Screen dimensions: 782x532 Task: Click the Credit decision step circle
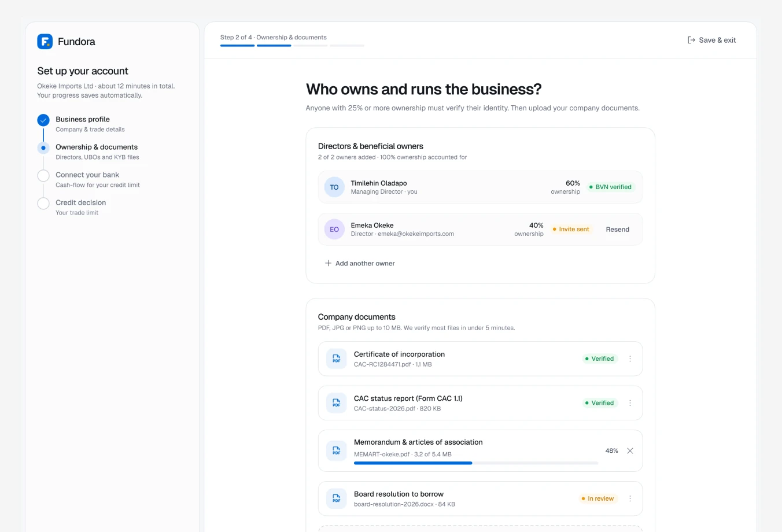[43, 204]
